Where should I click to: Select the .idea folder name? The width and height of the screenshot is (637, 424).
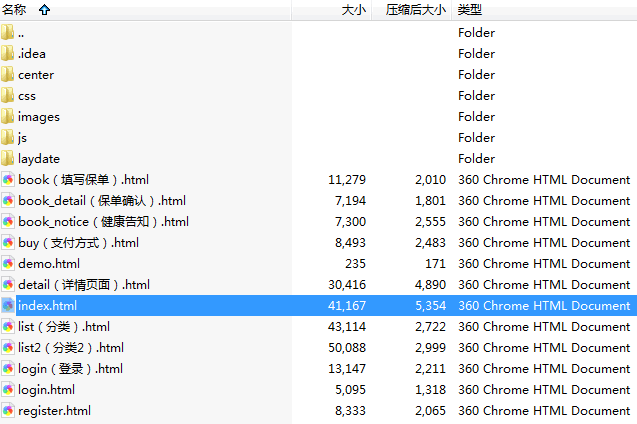[x=32, y=54]
